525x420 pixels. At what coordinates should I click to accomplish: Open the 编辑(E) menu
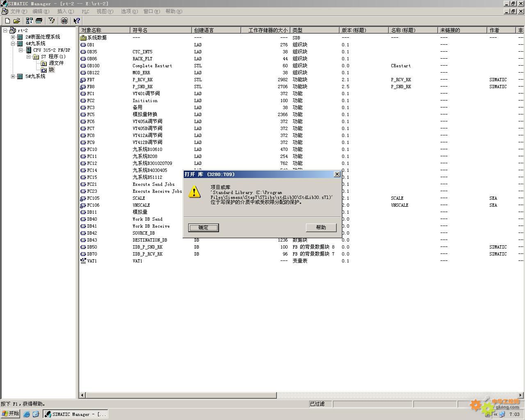pos(41,11)
